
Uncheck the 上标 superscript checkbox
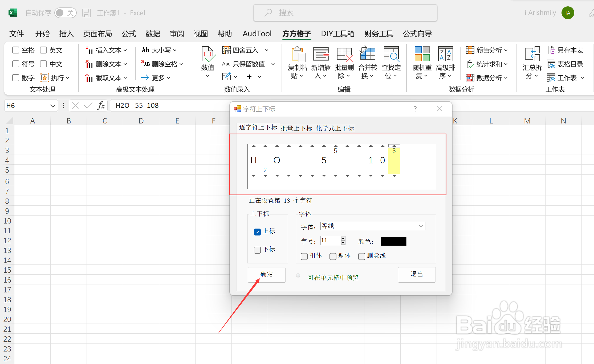pos(257,232)
